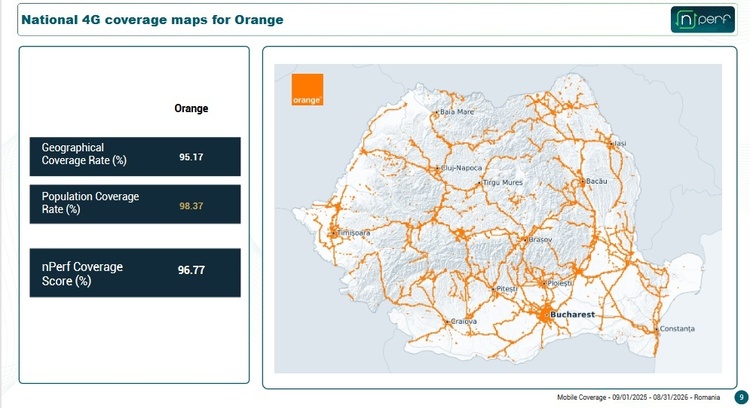Click the Baia Mare city label
The image size is (750, 408).
tap(457, 111)
